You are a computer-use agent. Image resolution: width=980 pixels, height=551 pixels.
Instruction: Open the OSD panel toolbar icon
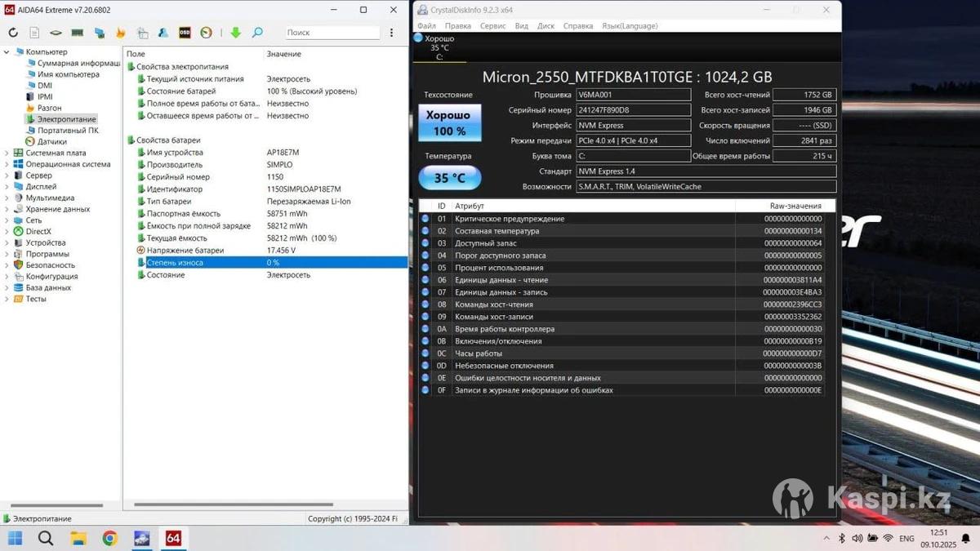(x=185, y=33)
